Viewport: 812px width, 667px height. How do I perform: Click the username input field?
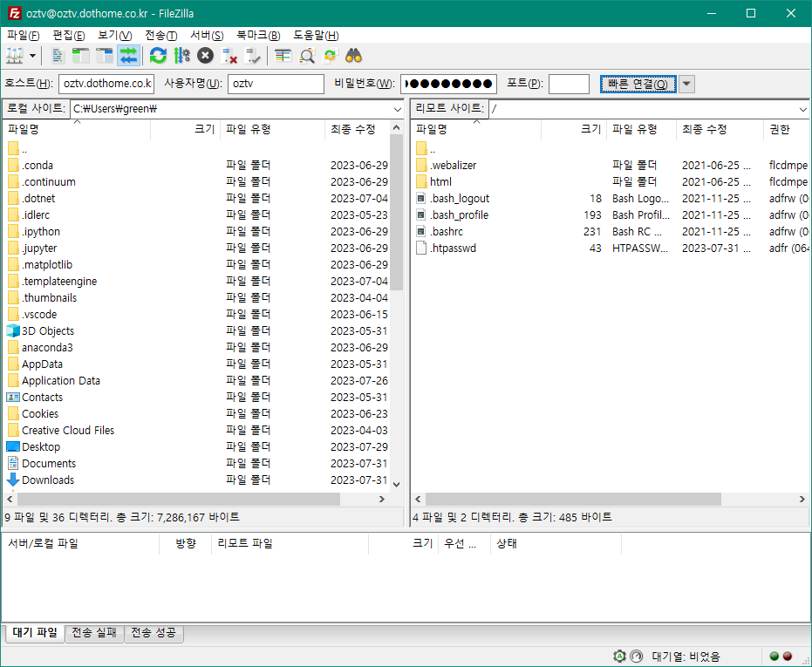pyautogui.click(x=276, y=84)
